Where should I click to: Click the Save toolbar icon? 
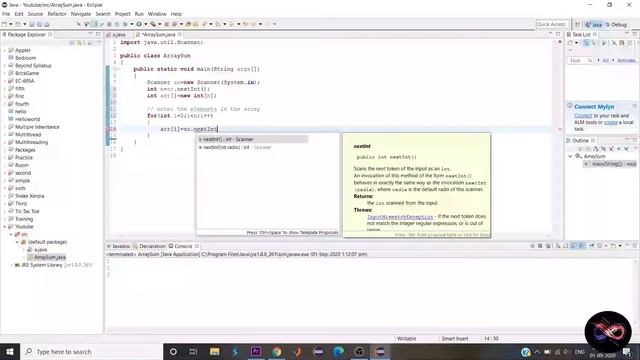[32, 24]
